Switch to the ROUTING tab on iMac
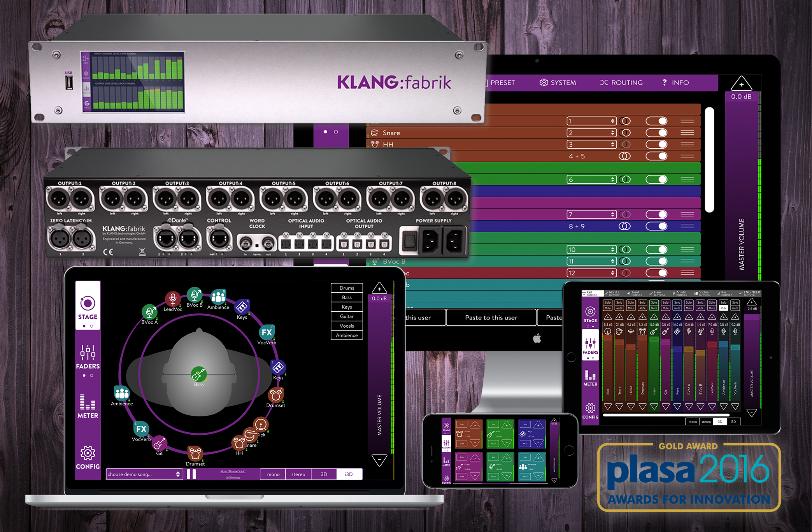Image resolution: width=812 pixels, height=532 pixels. click(621, 83)
